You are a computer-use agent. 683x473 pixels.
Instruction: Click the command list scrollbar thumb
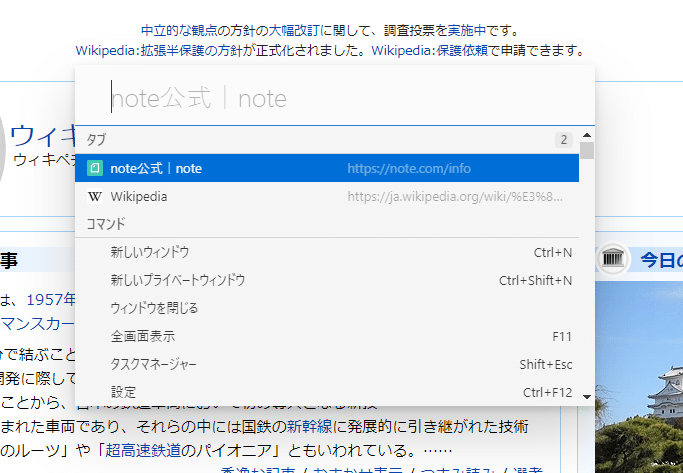pos(587,150)
